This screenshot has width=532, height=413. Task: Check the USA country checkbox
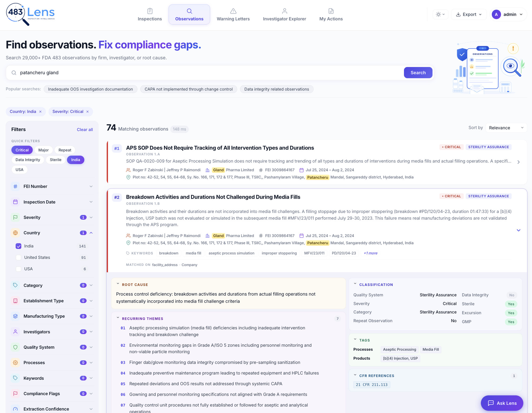pos(18,269)
